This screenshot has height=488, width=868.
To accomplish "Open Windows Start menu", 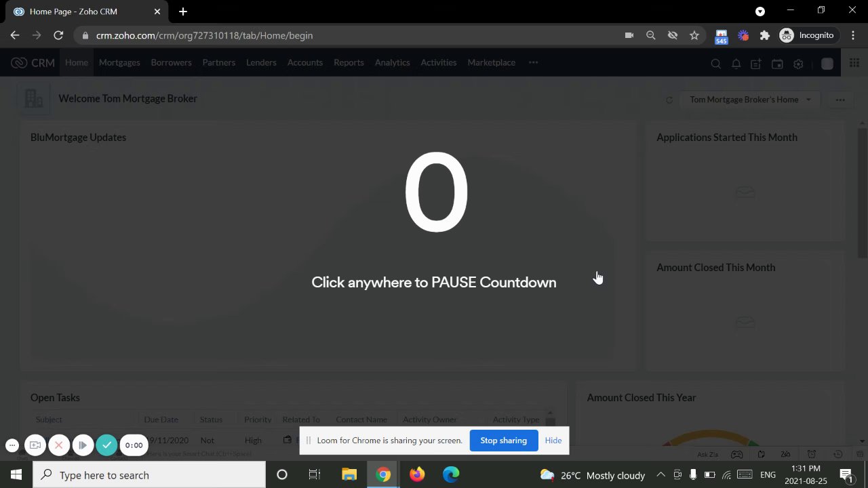I will [x=16, y=475].
